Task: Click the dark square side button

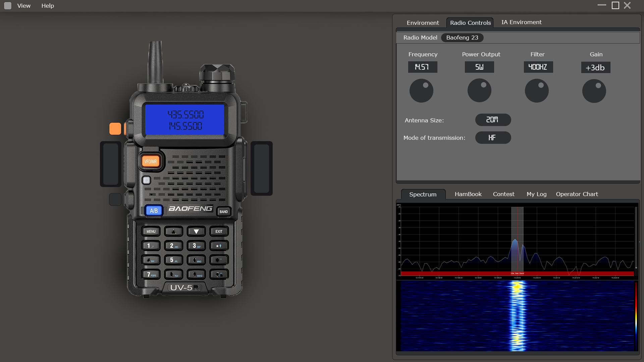Action: (x=115, y=199)
